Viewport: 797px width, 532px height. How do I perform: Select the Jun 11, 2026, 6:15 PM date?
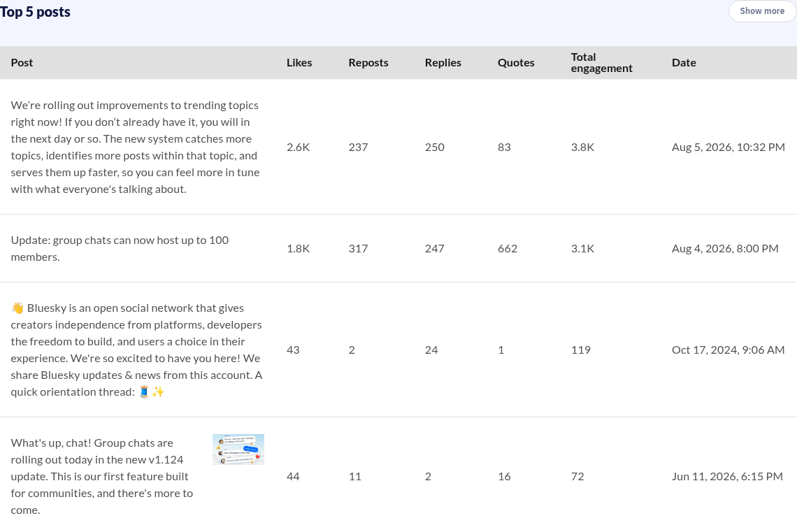tap(727, 476)
